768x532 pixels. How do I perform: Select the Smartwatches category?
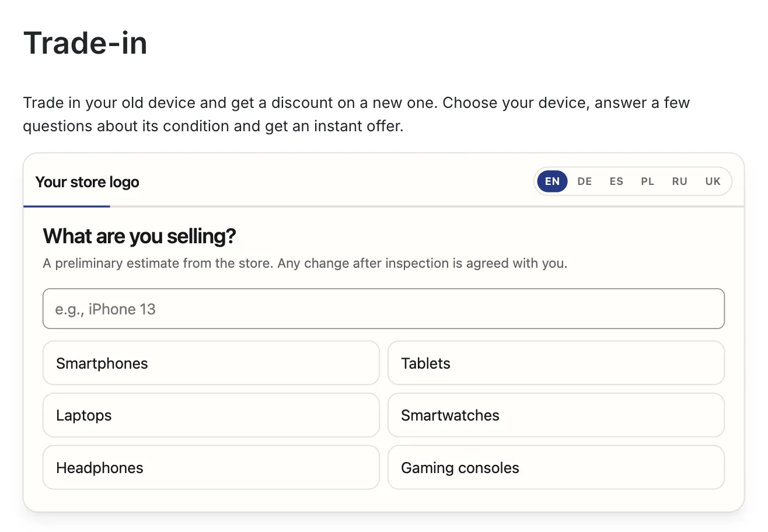pyautogui.click(x=556, y=415)
